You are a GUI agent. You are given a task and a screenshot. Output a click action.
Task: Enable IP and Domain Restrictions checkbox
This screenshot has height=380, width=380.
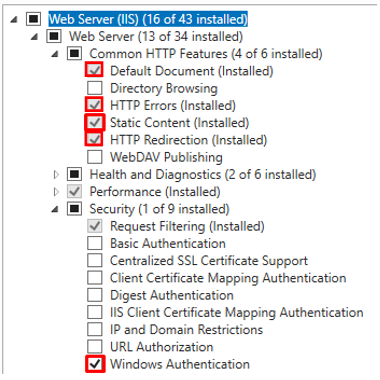tap(95, 329)
